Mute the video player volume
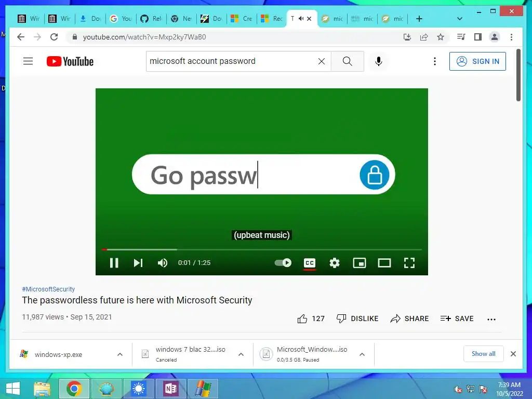The width and height of the screenshot is (532, 399). 163,263
